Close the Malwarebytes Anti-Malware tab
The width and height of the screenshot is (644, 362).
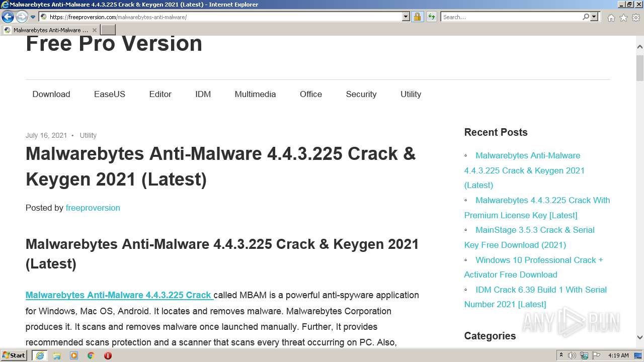pyautogui.click(x=94, y=30)
